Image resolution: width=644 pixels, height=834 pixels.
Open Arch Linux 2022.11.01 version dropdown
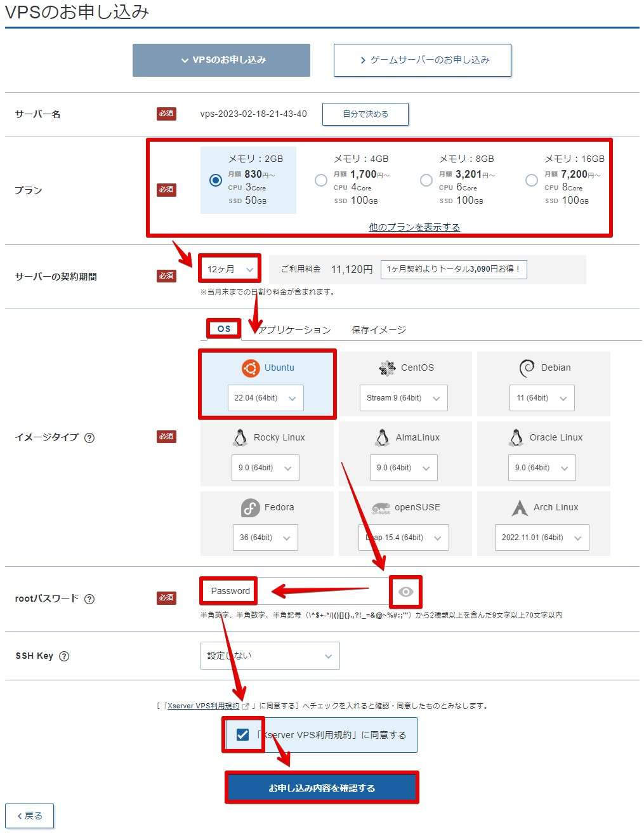pos(542,538)
